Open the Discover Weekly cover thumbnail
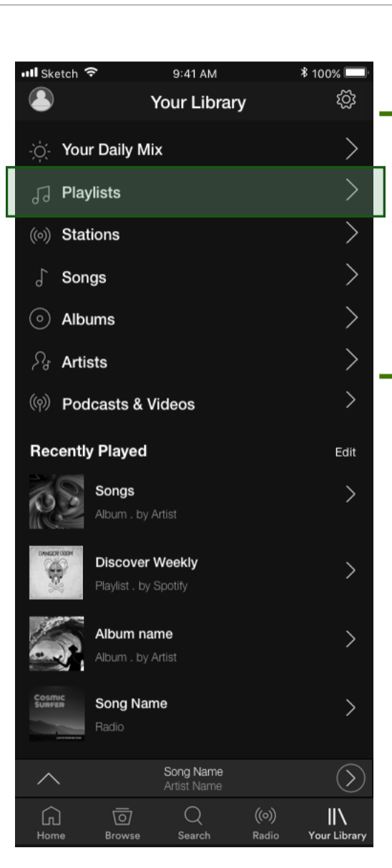The width and height of the screenshot is (392, 868). click(57, 572)
